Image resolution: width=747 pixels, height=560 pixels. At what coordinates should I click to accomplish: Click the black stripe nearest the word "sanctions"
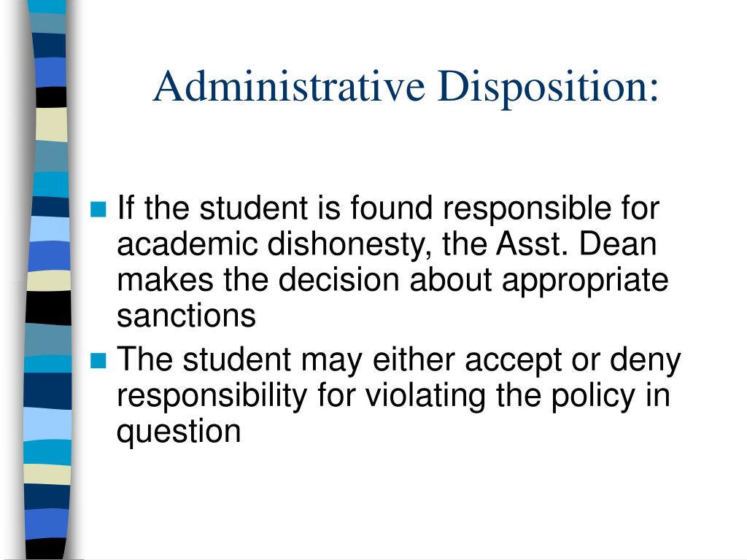48,308
